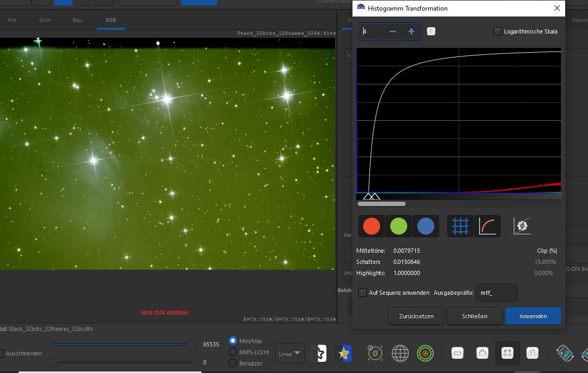Click the green target circle icon
The width and height of the screenshot is (588, 373).
point(425,353)
